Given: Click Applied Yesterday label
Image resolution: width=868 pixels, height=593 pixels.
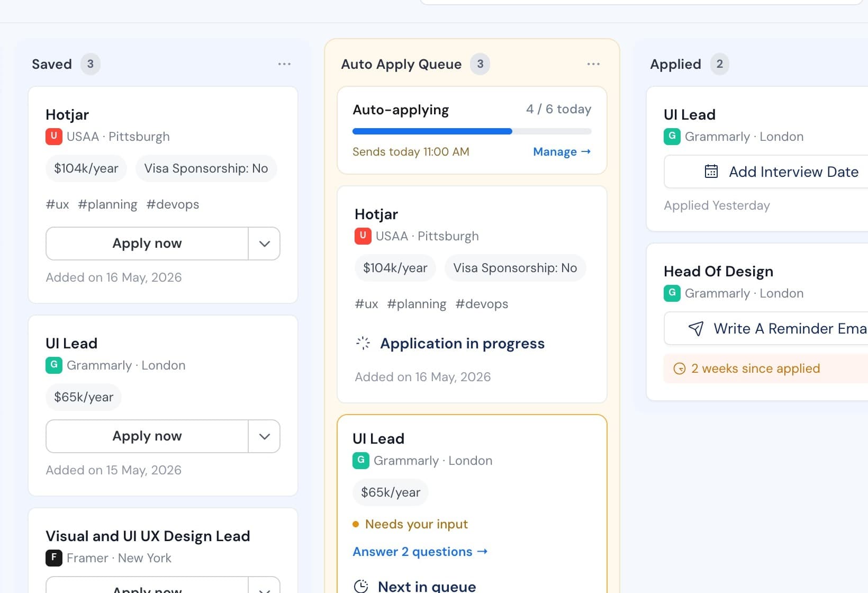Looking at the screenshot, I should click(x=717, y=205).
